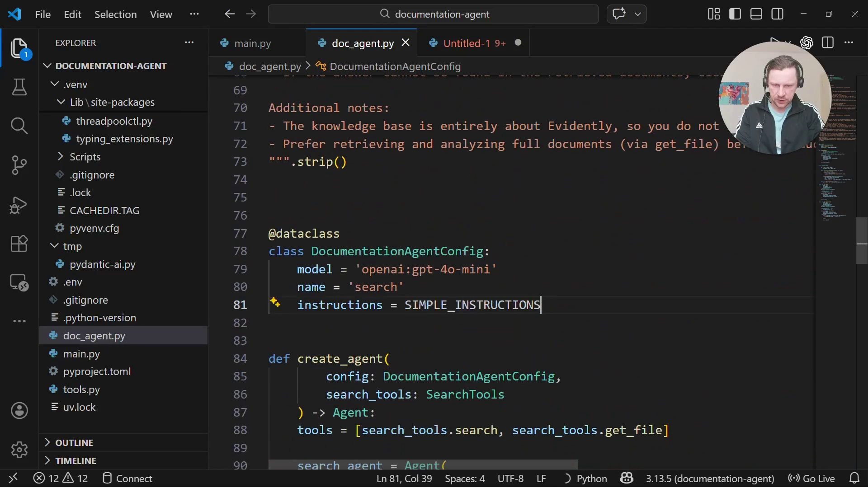Open Copilot status in status bar

[627, 478]
